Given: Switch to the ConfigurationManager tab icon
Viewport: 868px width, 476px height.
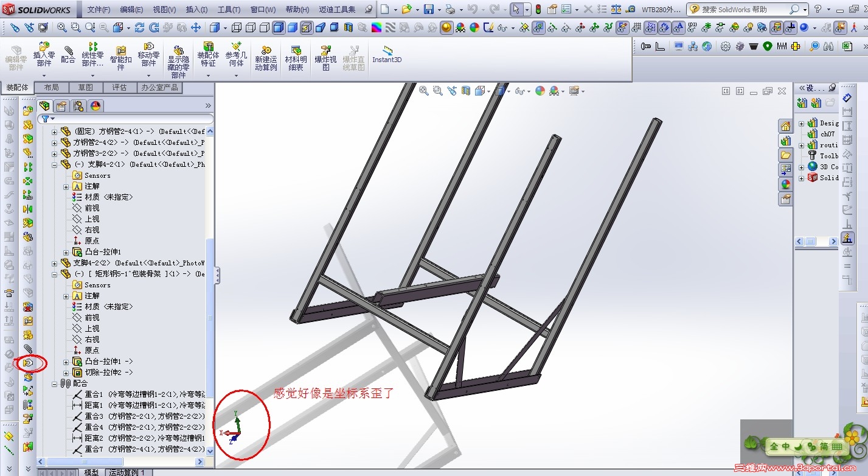Looking at the screenshot, I should 78,106.
